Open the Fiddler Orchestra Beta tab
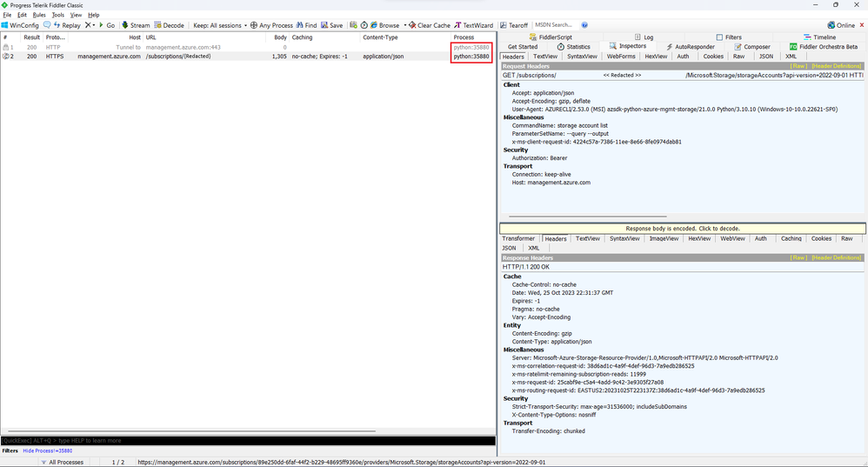 click(824, 47)
